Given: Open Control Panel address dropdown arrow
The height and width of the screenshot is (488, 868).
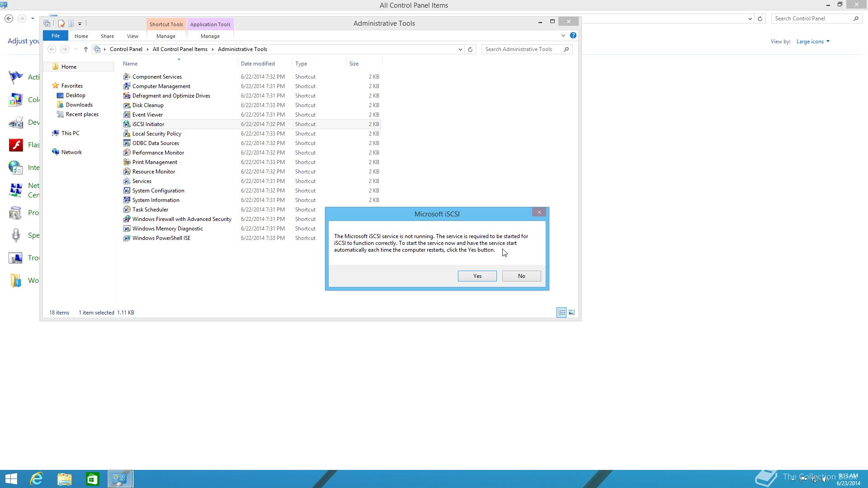Looking at the screenshot, I should tap(750, 19).
